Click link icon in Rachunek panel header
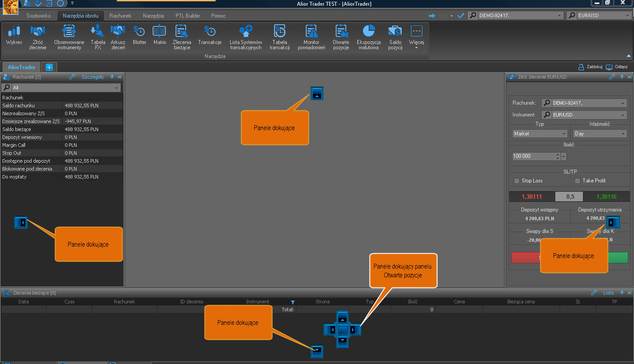The height and width of the screenshot is (364, 634). [72, 77]
